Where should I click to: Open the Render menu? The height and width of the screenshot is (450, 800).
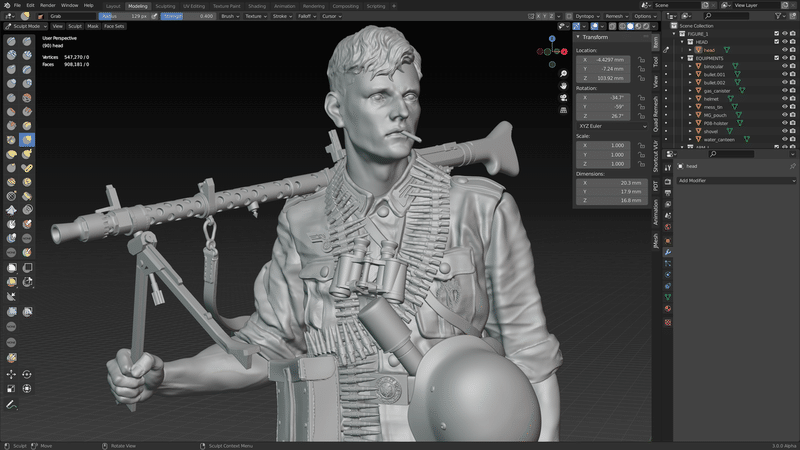pos(47,5)
